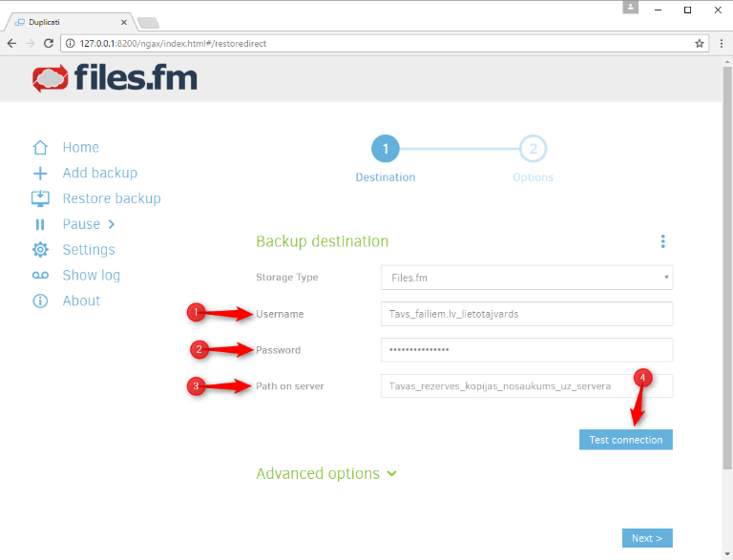
Task: Focus the Username input field
Action: click(x=527, y=314)
